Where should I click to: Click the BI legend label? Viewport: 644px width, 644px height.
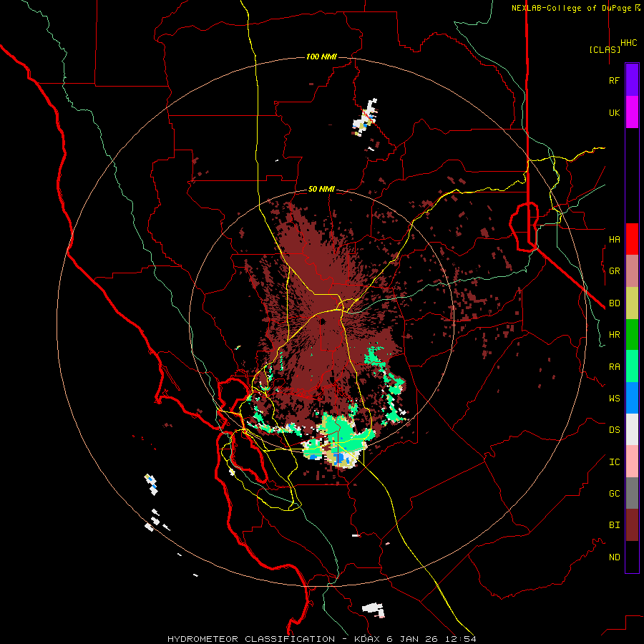coord(614,525)
